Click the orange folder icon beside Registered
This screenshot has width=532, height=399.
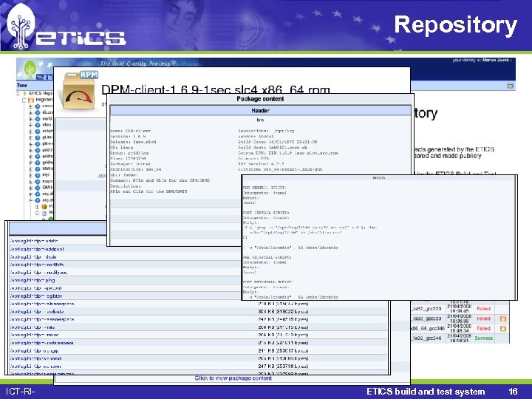[x=31, y=100]
